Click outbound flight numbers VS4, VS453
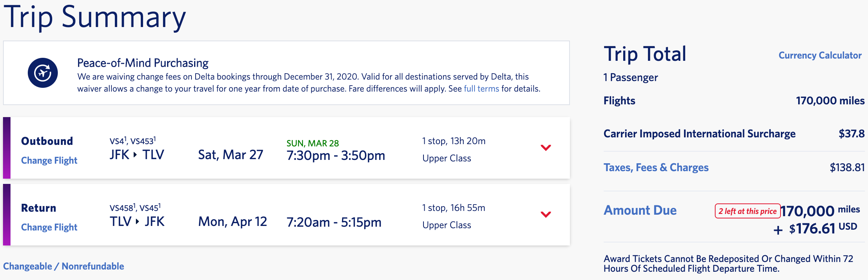The width and height of the screenshot is (868, 280). tap(133, 141)
